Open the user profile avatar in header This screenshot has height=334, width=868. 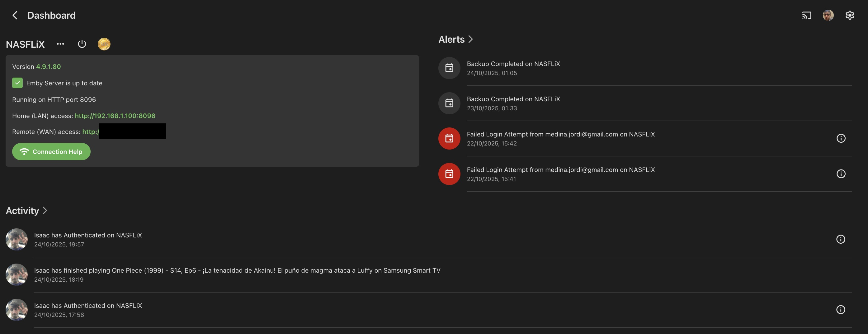point(828,15)
